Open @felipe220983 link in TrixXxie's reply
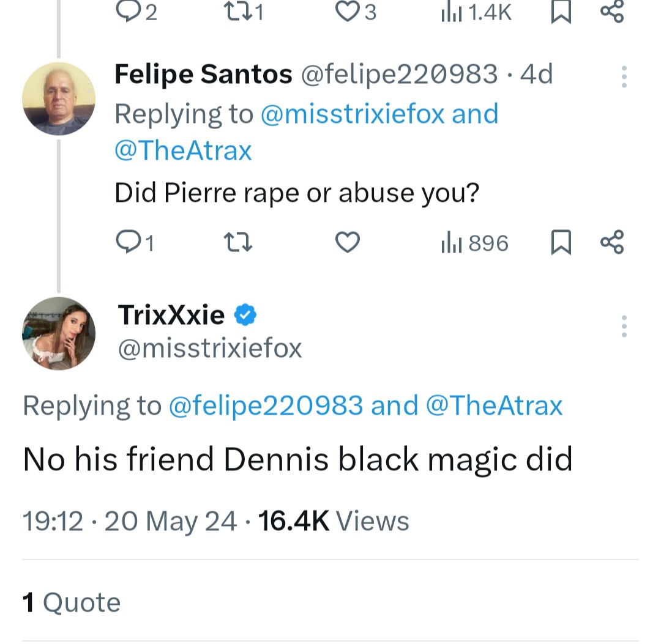The width and height of the screenshot is (661, 644). (265, 405)
